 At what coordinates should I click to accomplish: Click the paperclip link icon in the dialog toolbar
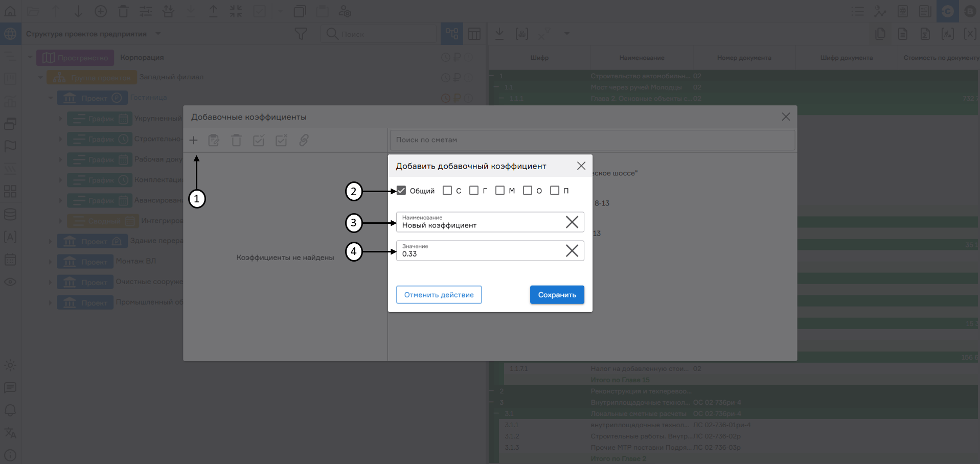[x=304, y=140]
